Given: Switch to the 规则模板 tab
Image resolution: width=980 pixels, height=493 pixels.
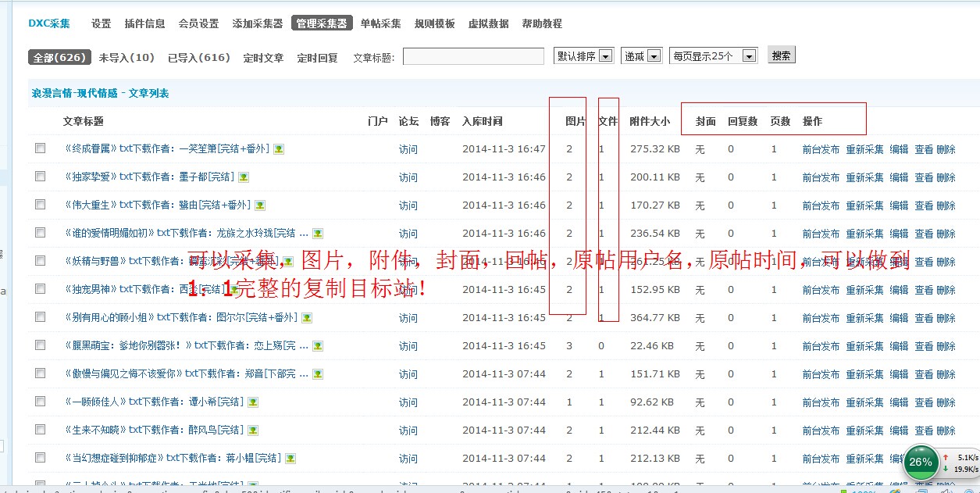Looking at the screenshot, I should (434, 23).
